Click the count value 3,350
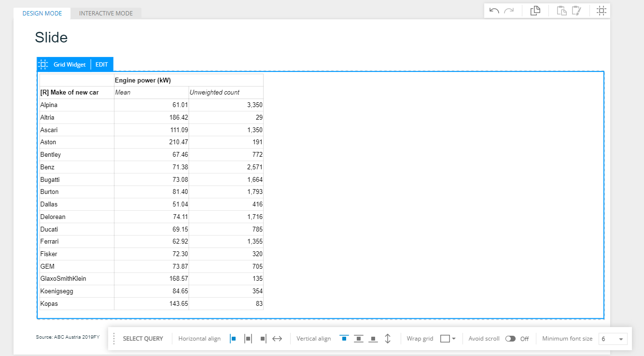 (x=254, y=105)
